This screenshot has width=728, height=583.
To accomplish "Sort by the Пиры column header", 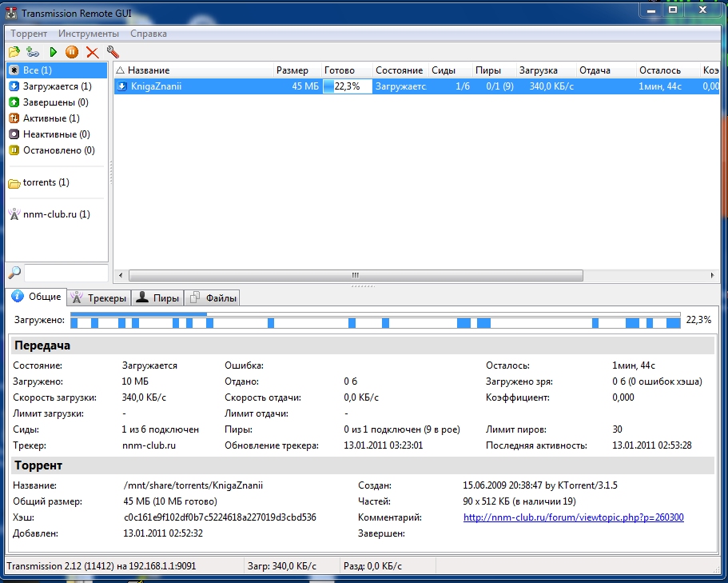I will [495, 70].
